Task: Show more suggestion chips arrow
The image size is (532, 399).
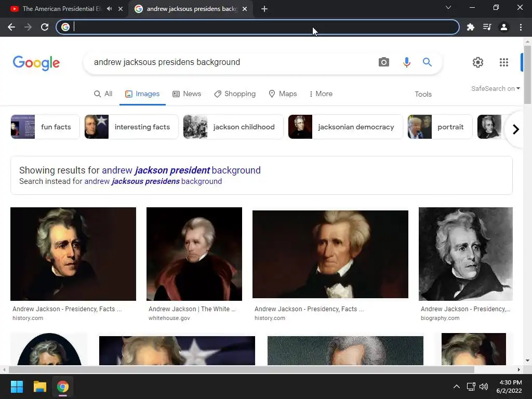Action: click(x=516, y=129)
